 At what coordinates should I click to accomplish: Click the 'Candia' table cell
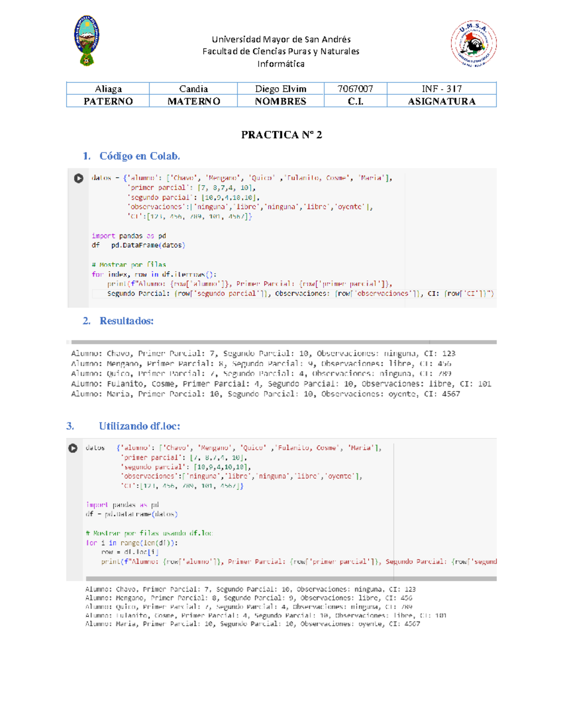(x=193, y=89)
